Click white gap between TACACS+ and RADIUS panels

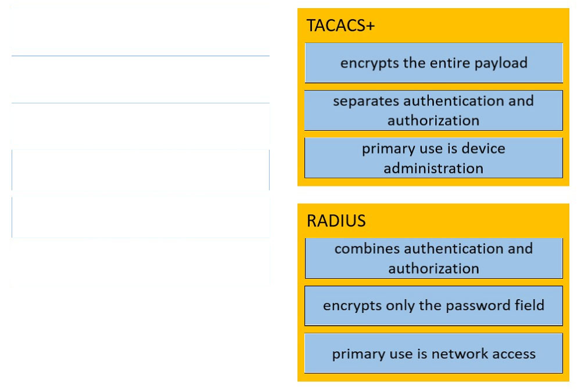pyautogui.click(x=433, y=195)
